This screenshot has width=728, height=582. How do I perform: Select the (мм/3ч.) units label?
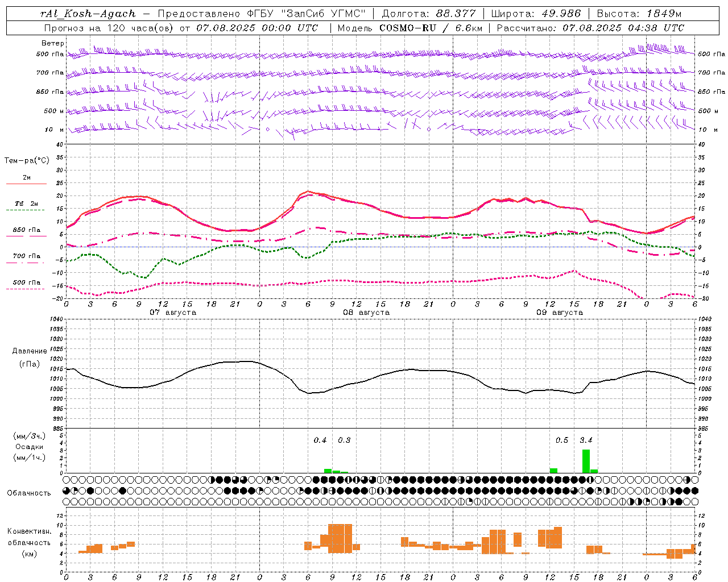point(29,436)
